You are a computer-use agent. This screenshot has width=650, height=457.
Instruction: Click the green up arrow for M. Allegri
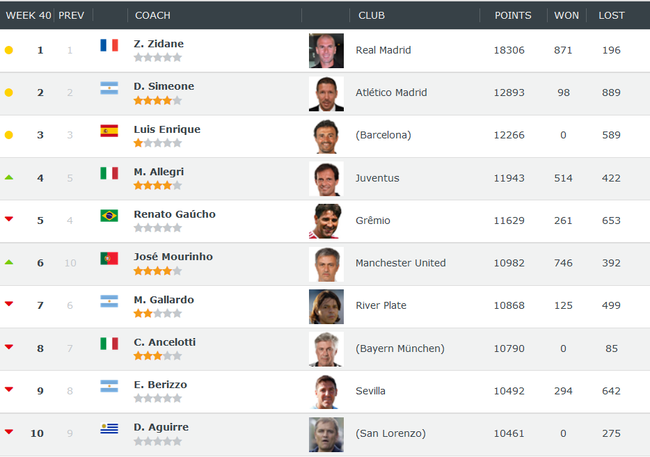point(9,177)
